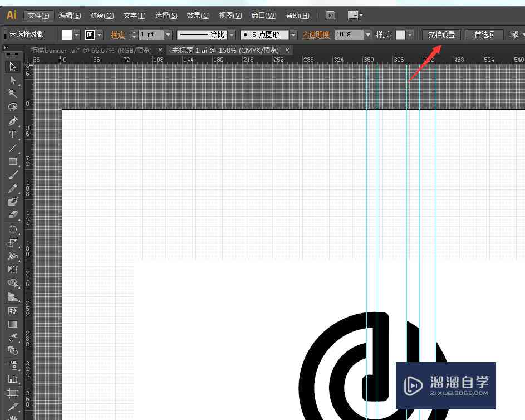Select the Eraser tool
The height and width of the screenshot is (420, 525).
(13, 214)
